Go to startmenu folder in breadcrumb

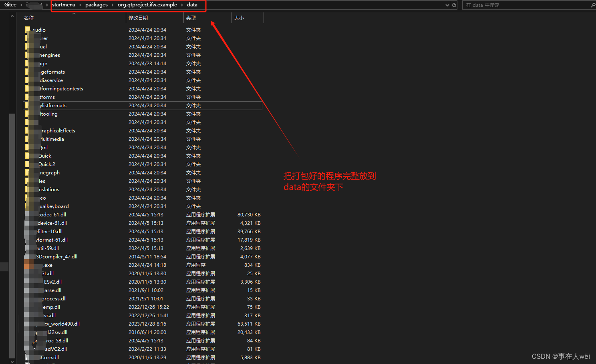tap(64, 5)
